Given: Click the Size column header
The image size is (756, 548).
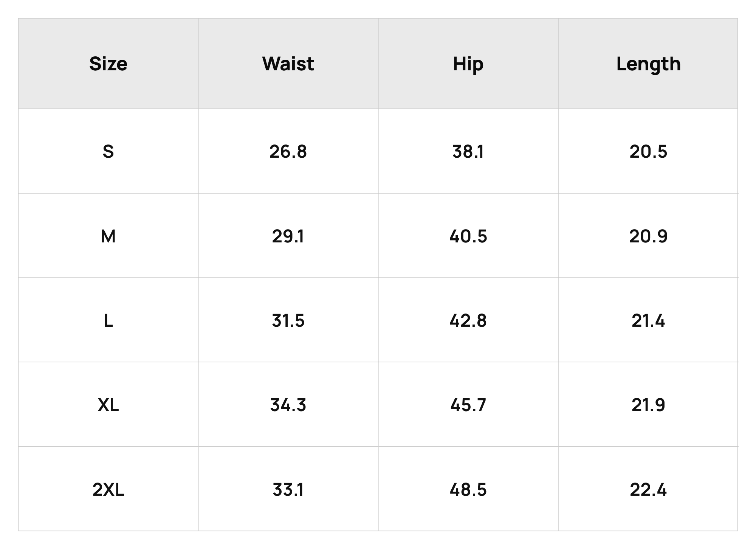Looking at the screenshot, I should [108, 64].
